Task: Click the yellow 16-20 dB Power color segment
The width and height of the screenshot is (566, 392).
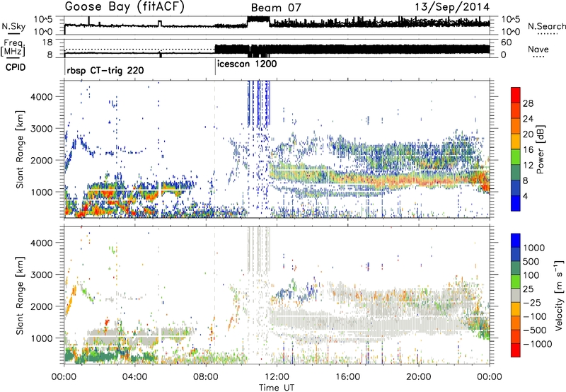Action: pyautogui.click(x=516, y=142)
